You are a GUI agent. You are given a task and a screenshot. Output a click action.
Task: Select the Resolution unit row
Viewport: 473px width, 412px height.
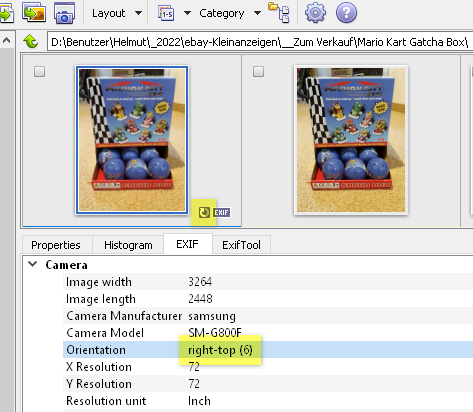coord(268,401)
